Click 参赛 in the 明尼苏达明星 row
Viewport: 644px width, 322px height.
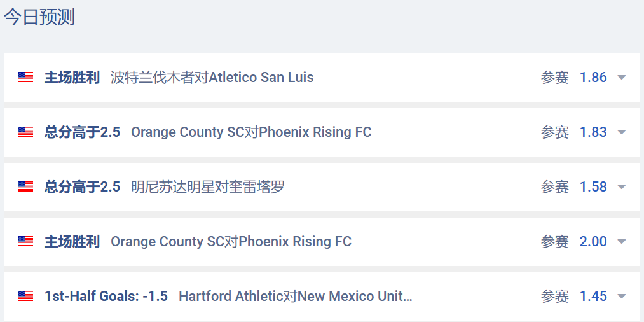coord(555,187)
